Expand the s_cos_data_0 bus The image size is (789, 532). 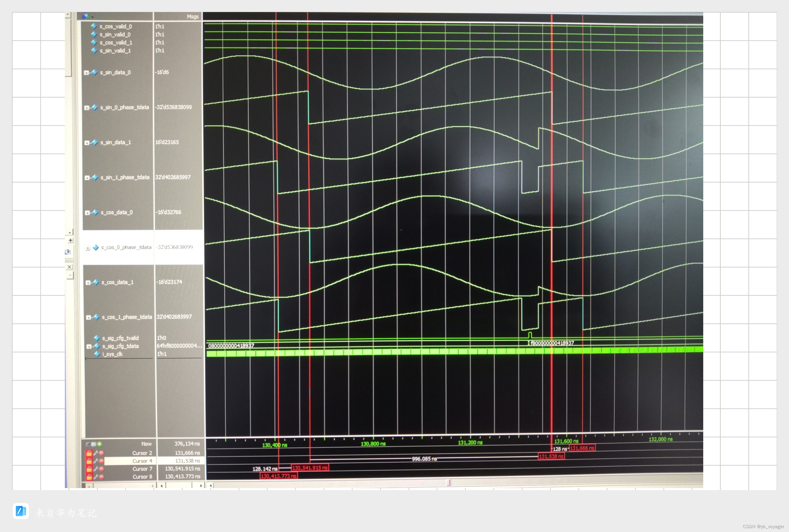(x=88, y=213)
